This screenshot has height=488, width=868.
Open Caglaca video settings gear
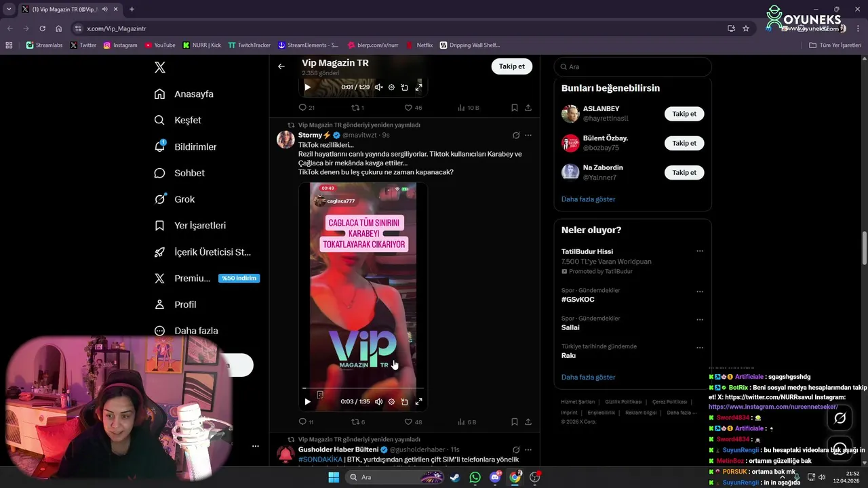click(391, 401)
